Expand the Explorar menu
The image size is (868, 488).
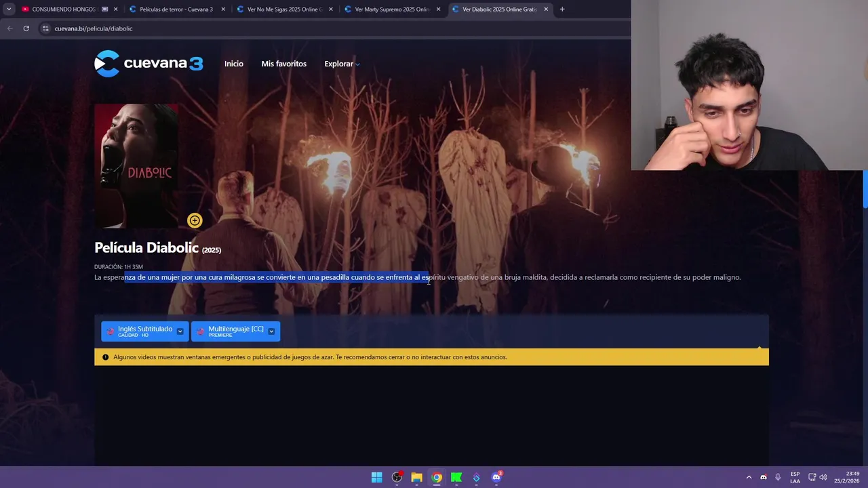point(342,64)
